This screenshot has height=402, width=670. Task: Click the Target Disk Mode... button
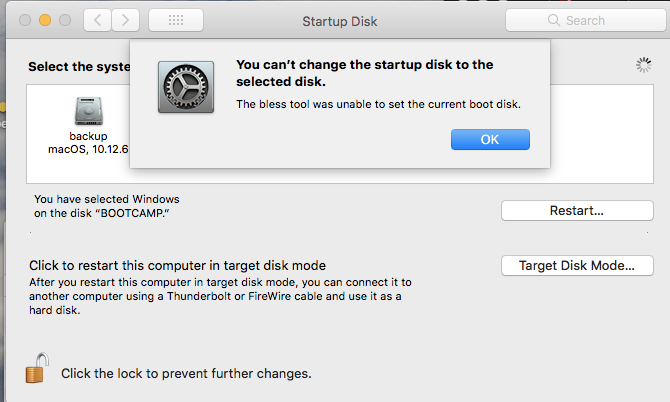click(576, 266)
